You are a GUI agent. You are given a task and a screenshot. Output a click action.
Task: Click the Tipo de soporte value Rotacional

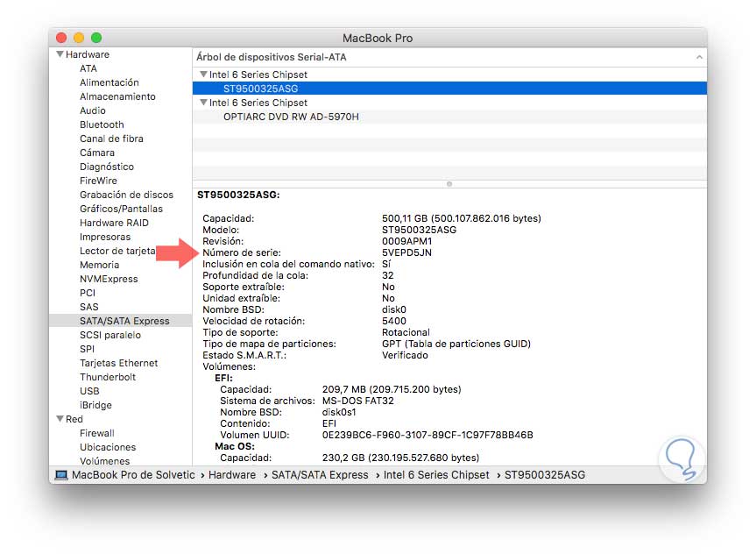tap(406, 332)
